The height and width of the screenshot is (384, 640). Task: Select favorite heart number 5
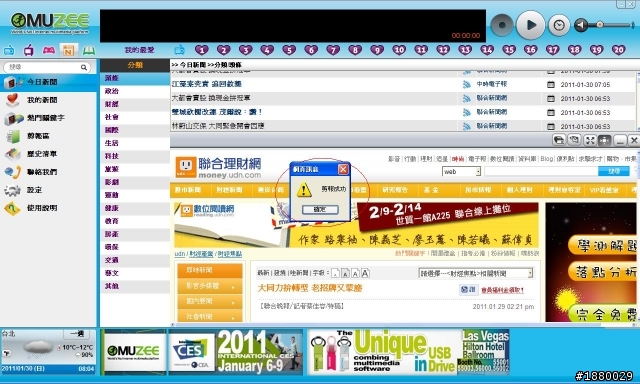click(x=289, y=50)
